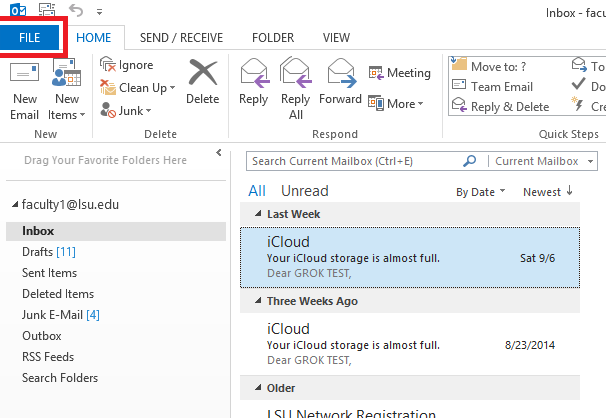The width and height of the screenshot is (606, 418).
Task: Open the VIEW ribbon tab
Action: click(336, 37)
